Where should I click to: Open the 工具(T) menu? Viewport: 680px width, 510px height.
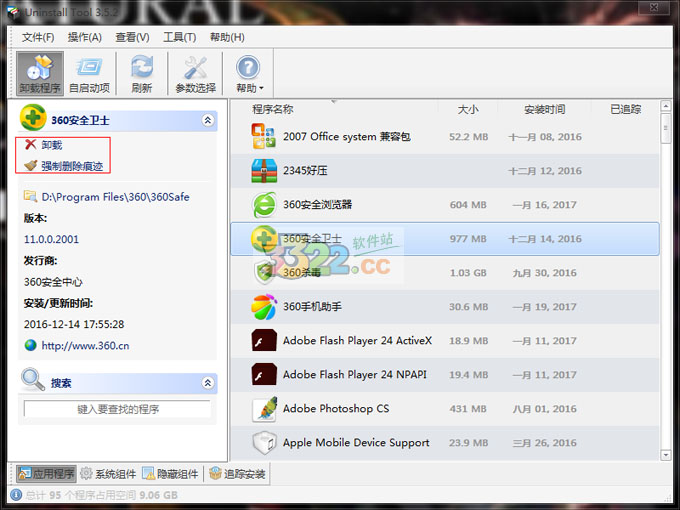(x=180, y=37)
